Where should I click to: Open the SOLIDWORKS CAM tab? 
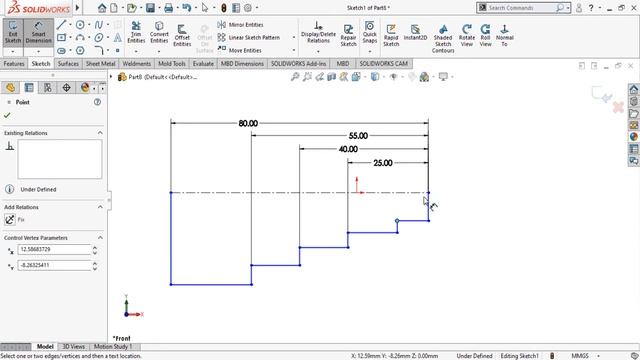tap(384, 64)
